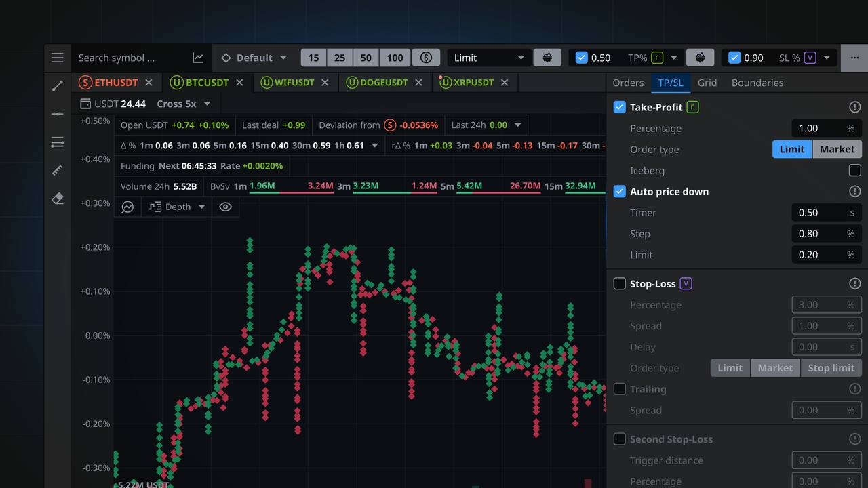The width and height of the screenshot is (868, 488).
Task: Switch to the Boundaries tab
Action: pyautogui.click(x=757, y=83)
